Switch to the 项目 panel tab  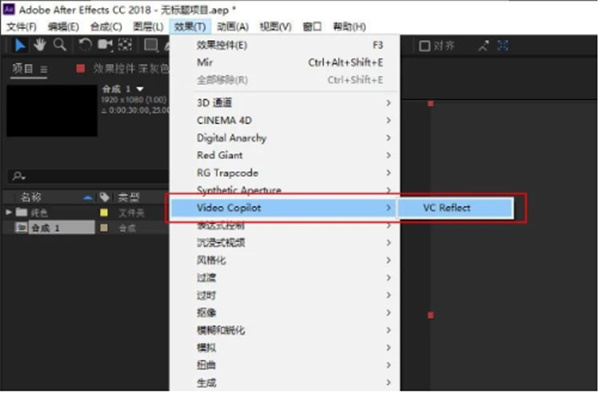click(x=23, y=69)
